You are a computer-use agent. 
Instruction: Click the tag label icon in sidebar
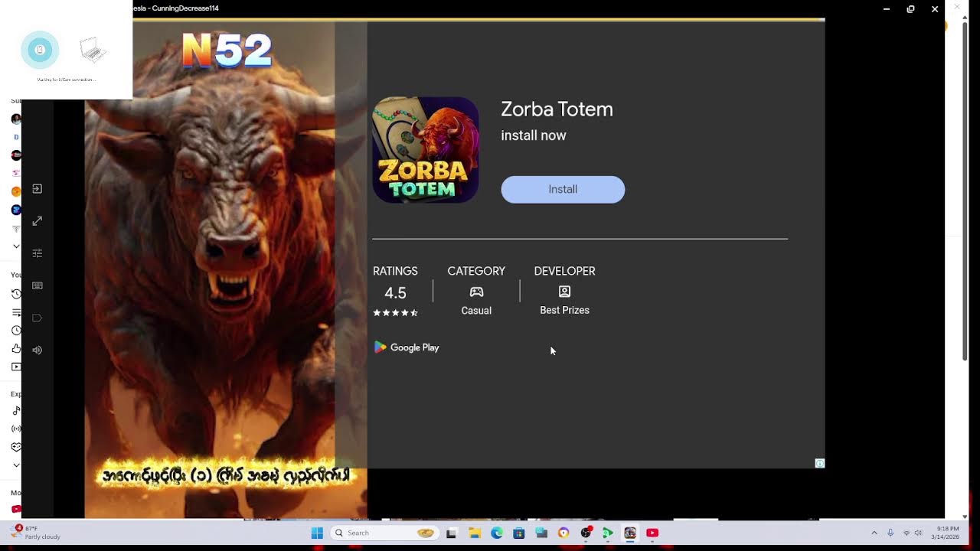[x=37, y=318]
